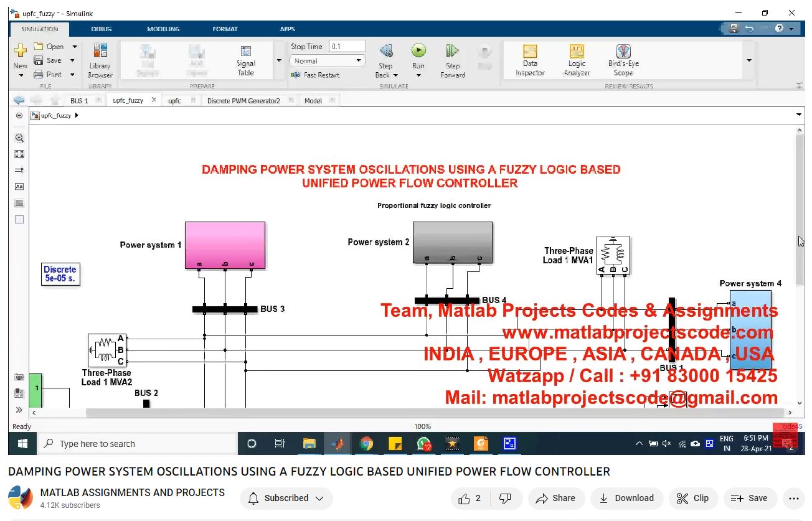Click the Share button
Image resolution: width=812 pixels, height=521 pixels.
click(x=556, y=498)
